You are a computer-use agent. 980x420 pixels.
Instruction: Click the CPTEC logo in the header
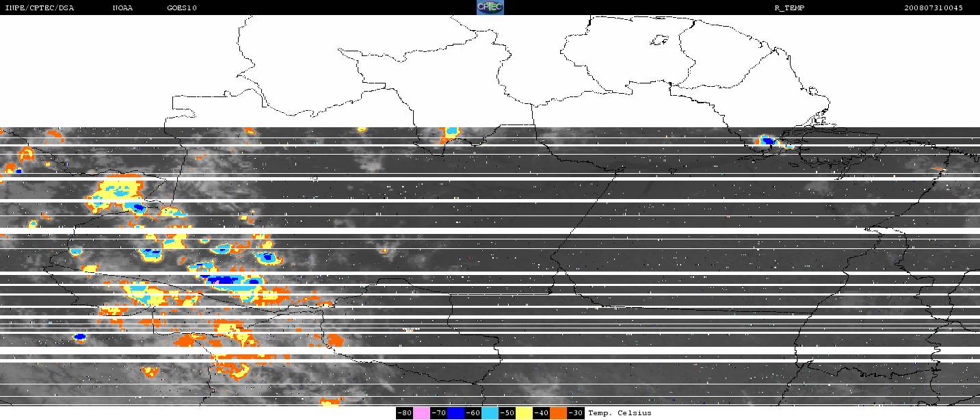point(490,8)
